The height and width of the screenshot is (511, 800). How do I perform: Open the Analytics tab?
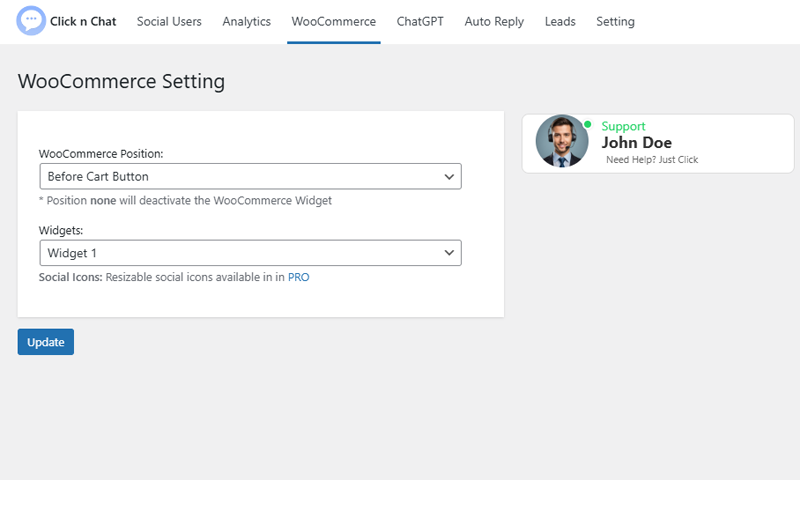(x=246, y=22)
